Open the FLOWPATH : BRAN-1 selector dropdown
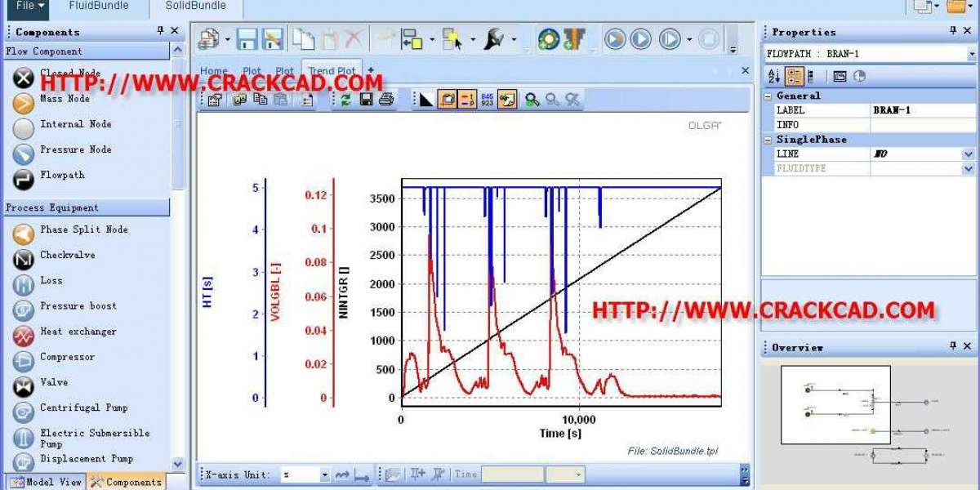This screenshot has width=980, height=490. coord(972,54)
